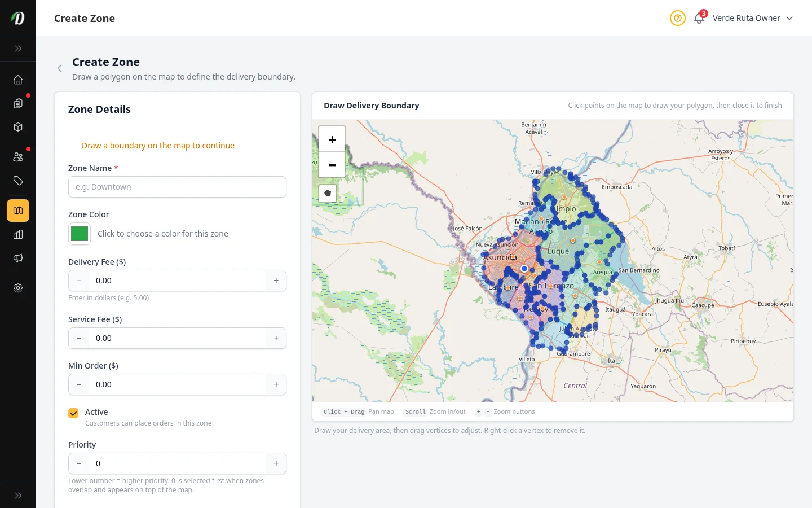This screenshot has height=508, width=812.
Task: Open the products cube icon
Action: pos(18,127)
